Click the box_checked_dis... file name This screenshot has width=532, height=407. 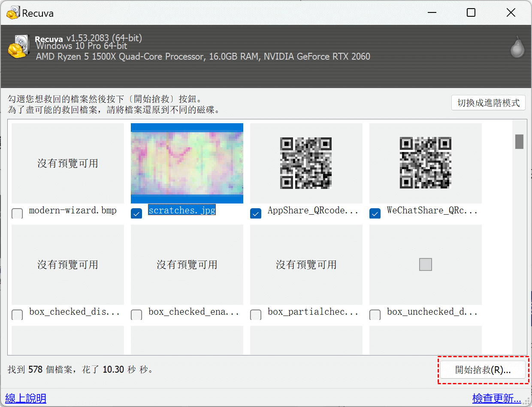pos(75,312)
